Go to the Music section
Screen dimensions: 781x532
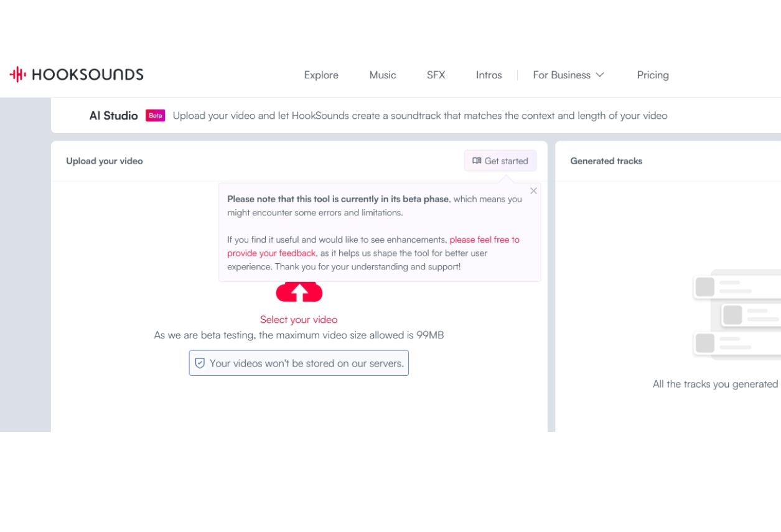[x=383, y=75]
